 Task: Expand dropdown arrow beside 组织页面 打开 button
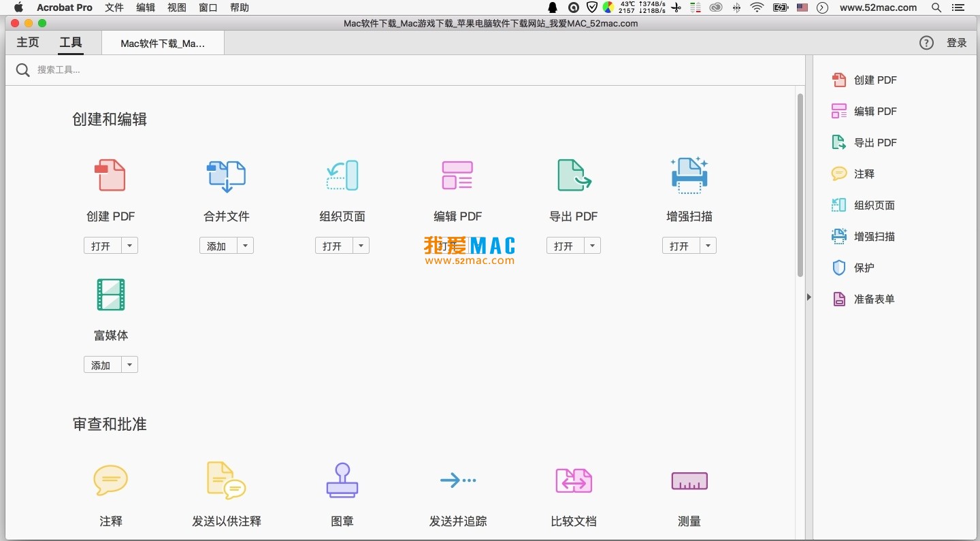[361, 246]
